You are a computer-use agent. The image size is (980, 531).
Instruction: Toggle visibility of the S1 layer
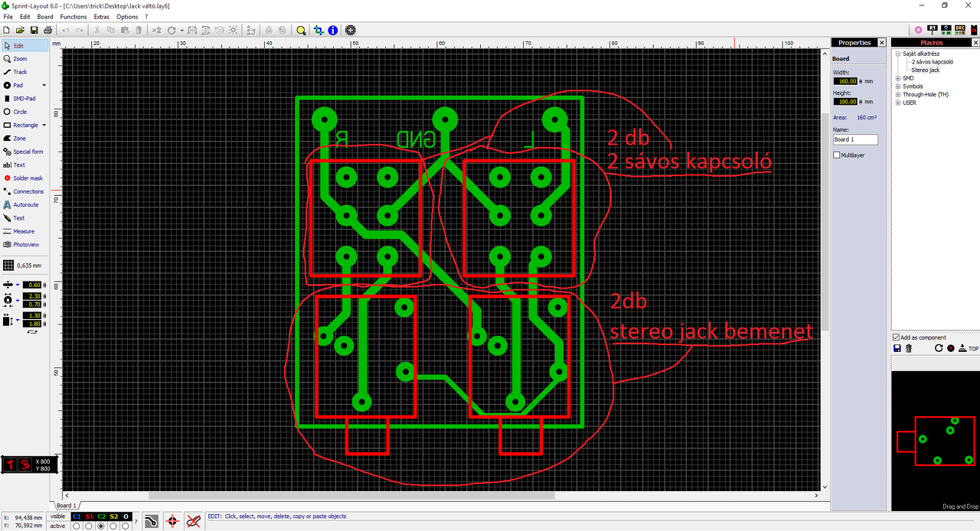click(x=89, y=516)
